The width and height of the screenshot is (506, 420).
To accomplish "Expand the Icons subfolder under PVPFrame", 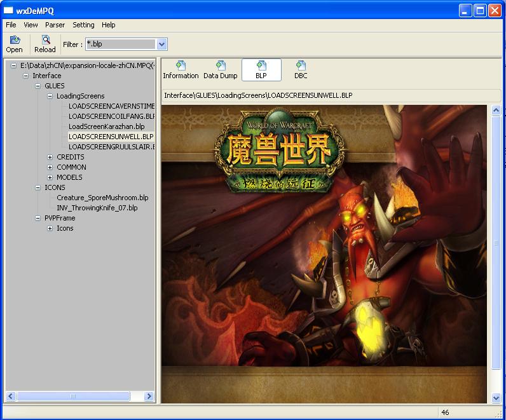I will pyautogui.click(x=50, y=228).
